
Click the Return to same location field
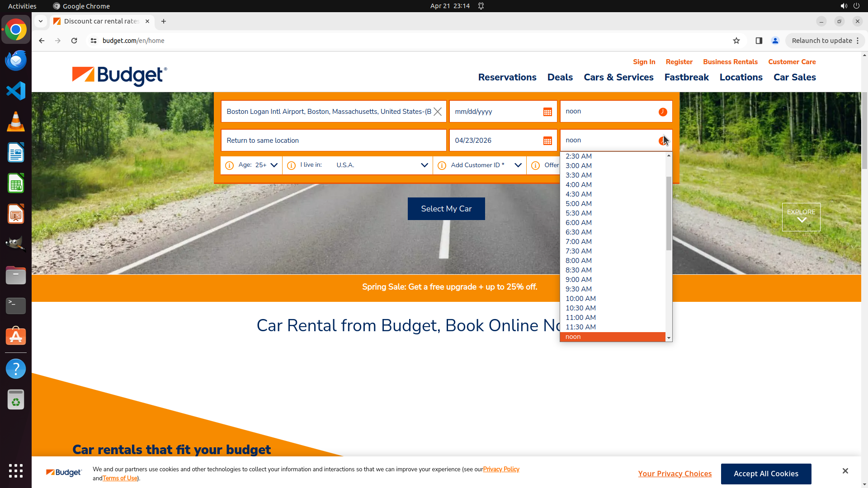click(333, 141)
